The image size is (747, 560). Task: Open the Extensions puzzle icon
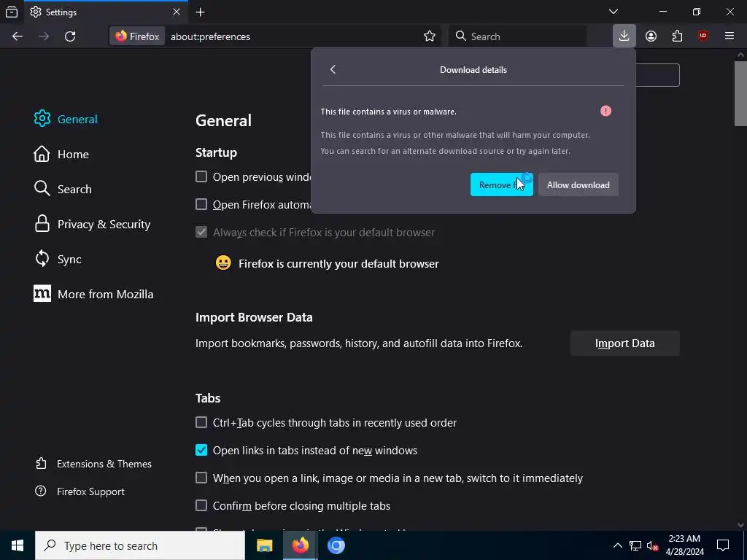click(x=677, y=36)
